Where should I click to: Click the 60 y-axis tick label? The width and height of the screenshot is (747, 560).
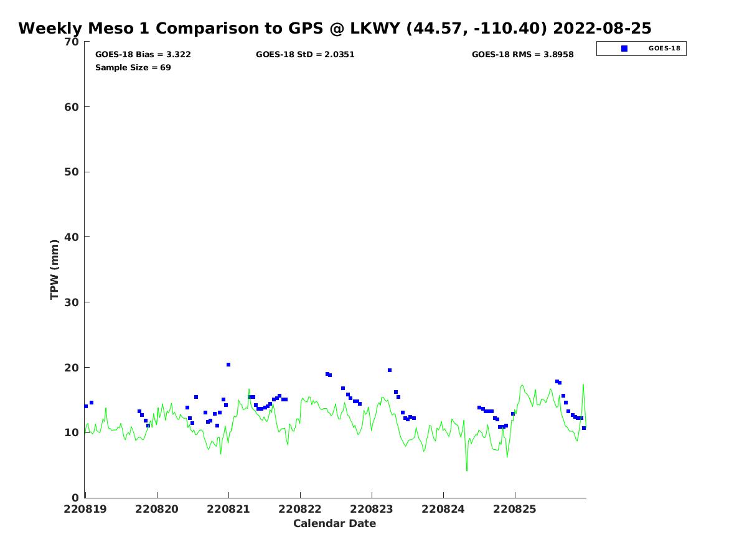tap(72, 107)
